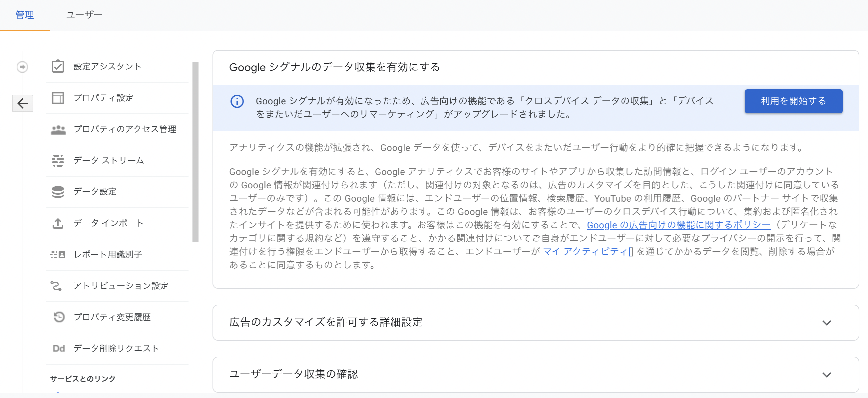Click the 設定アシスタント checklist icon
868x398 pixels.
pyautogui.click(x=58, y=66)
